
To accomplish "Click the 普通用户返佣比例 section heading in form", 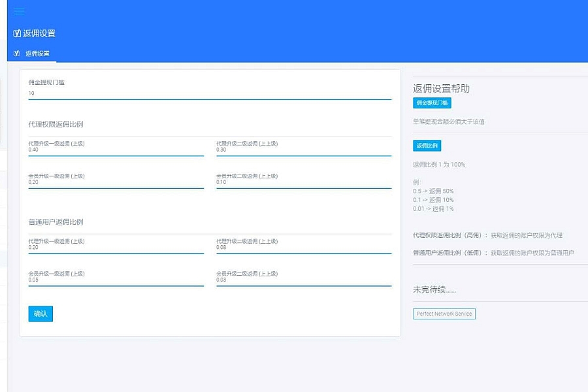I will coord(56,222).
